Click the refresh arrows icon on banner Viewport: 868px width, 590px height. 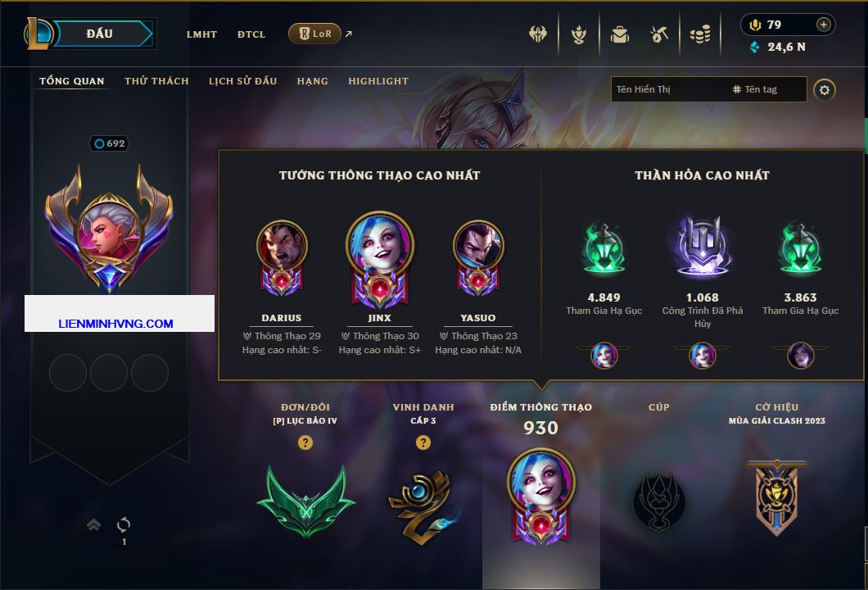point(124,524)
